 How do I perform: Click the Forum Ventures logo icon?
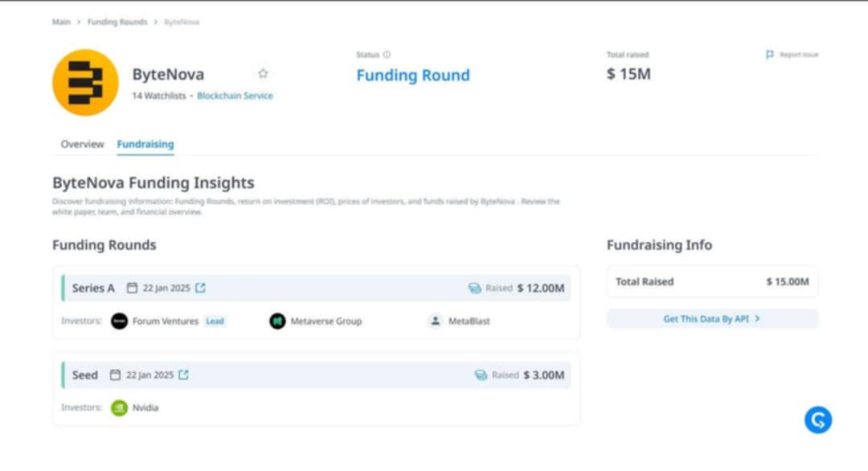tap(119, 321)
